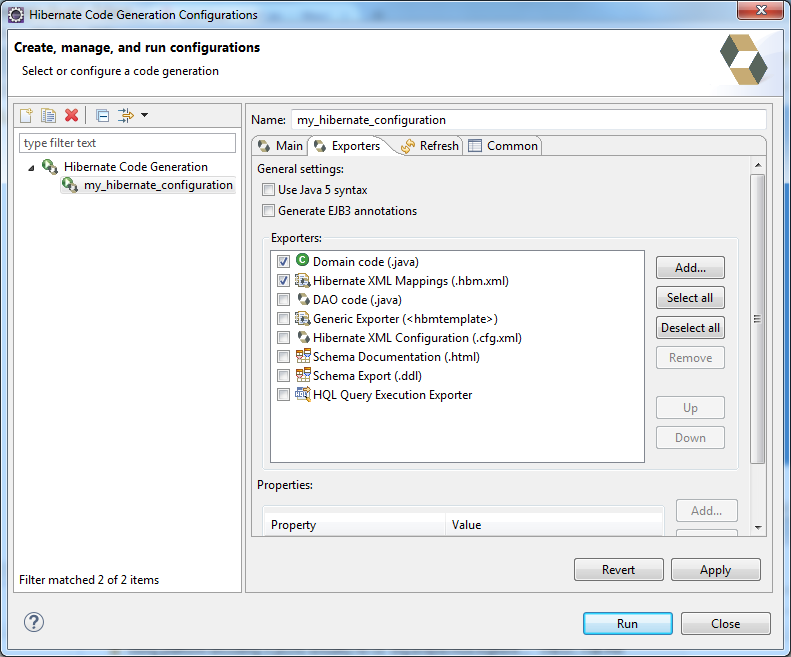Click the Main tab icon

(x=264, y=146)
